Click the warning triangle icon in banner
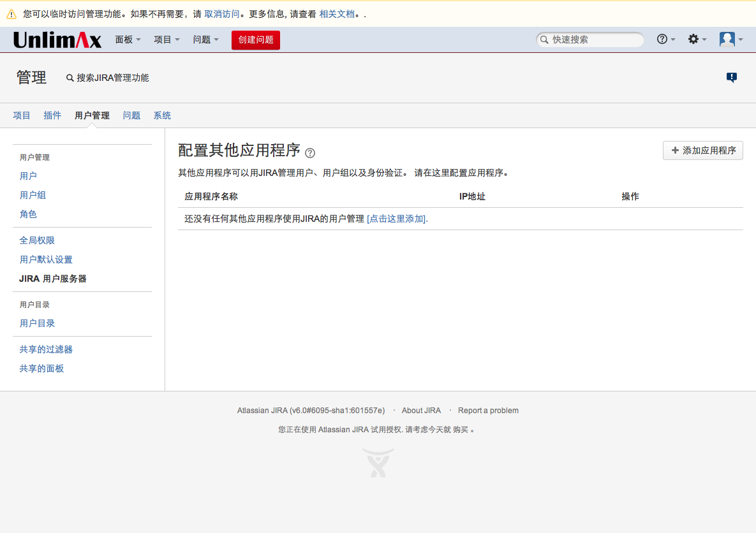756x533 pixels. [x=11, y=14]
